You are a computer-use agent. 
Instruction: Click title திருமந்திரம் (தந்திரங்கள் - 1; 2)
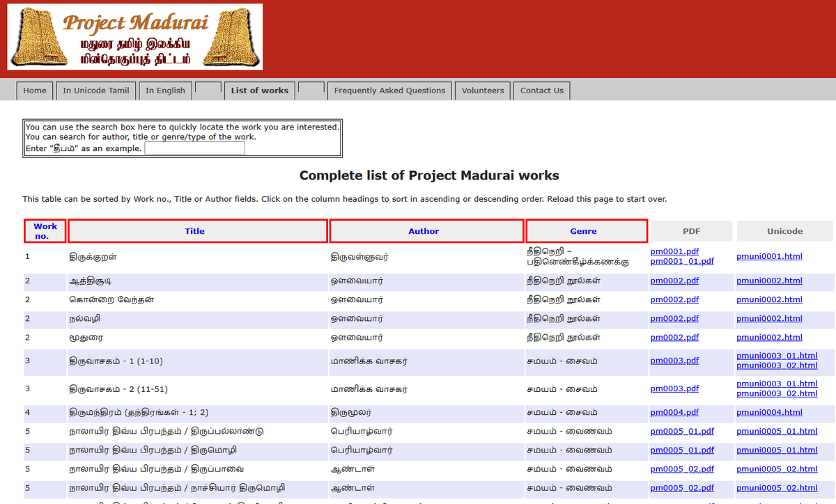pyautogui.click(x=139, y=412)
